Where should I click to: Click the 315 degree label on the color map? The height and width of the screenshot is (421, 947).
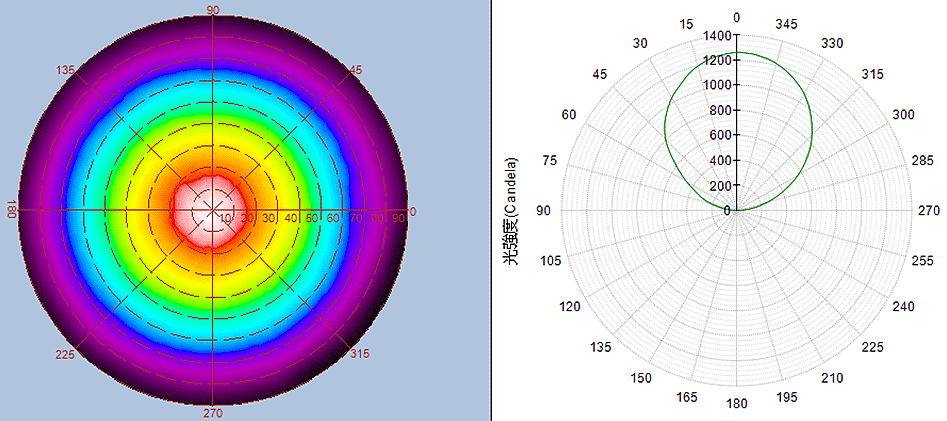(x=357, y=353)
